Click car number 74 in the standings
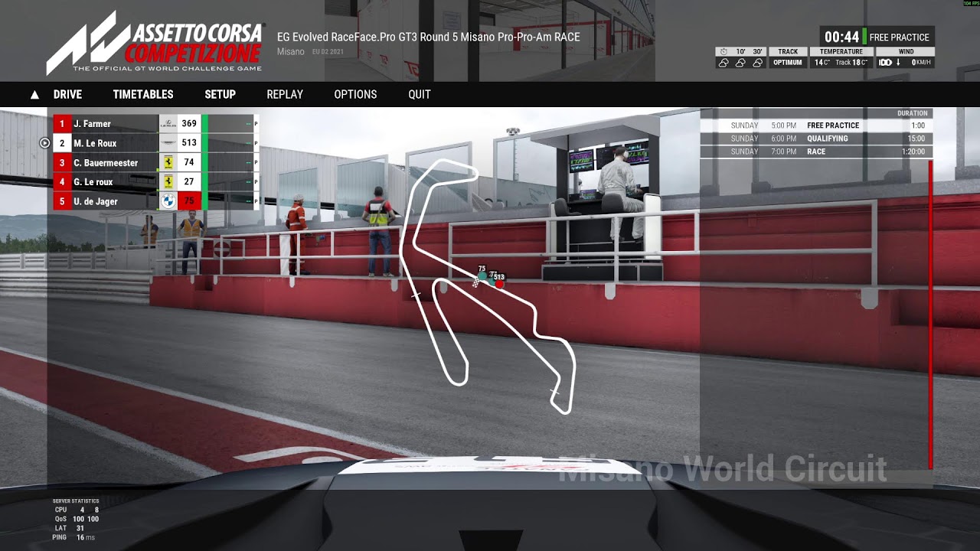Screen dimensions: 980x551 pos(189,162)
